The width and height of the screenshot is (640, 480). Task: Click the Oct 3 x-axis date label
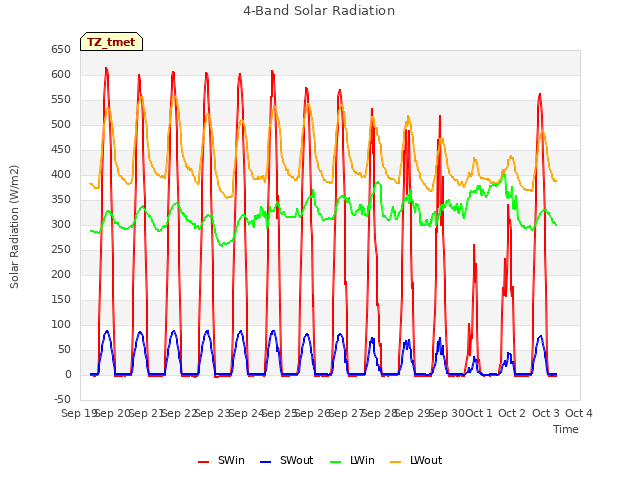pyautogui.click(x=546, y=413)
